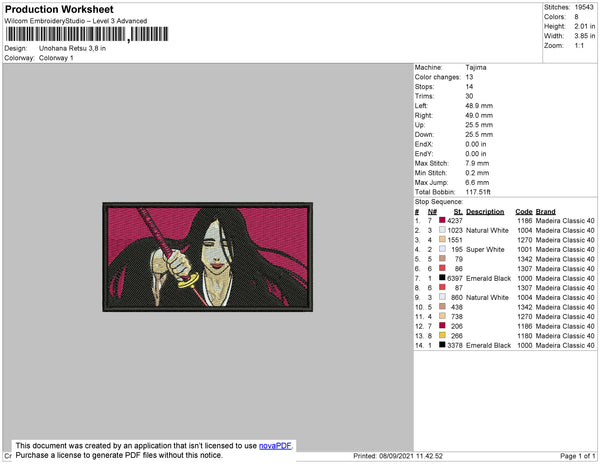Select the stitch count '4237' in row 1
The image size is (600, 464).
click(455, 221)
